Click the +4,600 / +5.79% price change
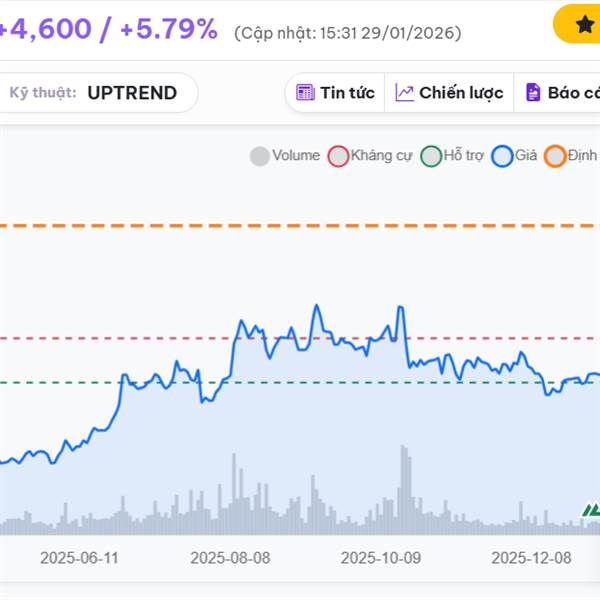600x600 pixels. tap(108, 30)
